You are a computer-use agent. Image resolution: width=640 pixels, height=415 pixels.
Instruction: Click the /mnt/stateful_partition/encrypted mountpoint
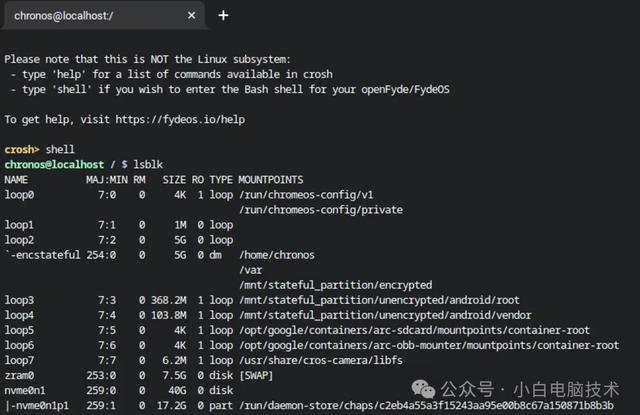point(336,285)
